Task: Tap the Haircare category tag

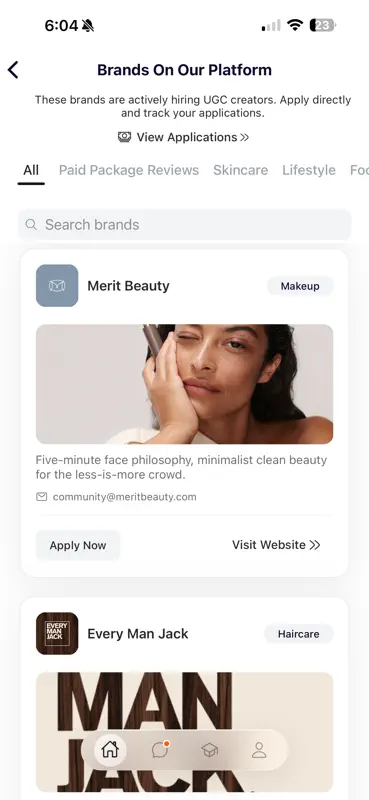Action: tap(299, 634)
